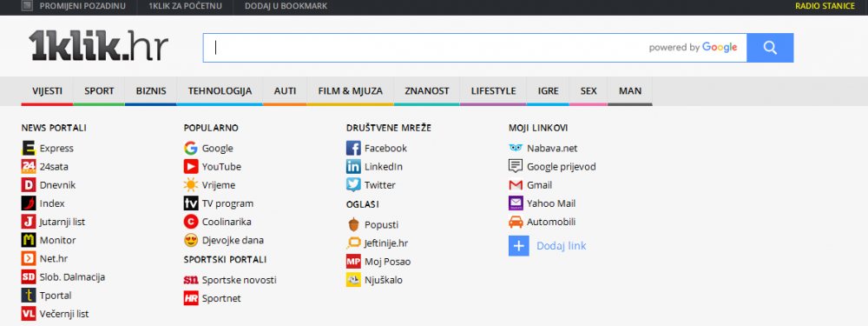Click the Sportske novosti sn icon

(191, 280)
